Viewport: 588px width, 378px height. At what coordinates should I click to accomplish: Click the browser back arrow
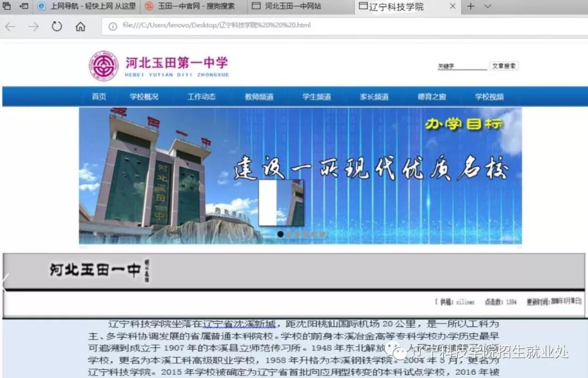pos(10,27)
